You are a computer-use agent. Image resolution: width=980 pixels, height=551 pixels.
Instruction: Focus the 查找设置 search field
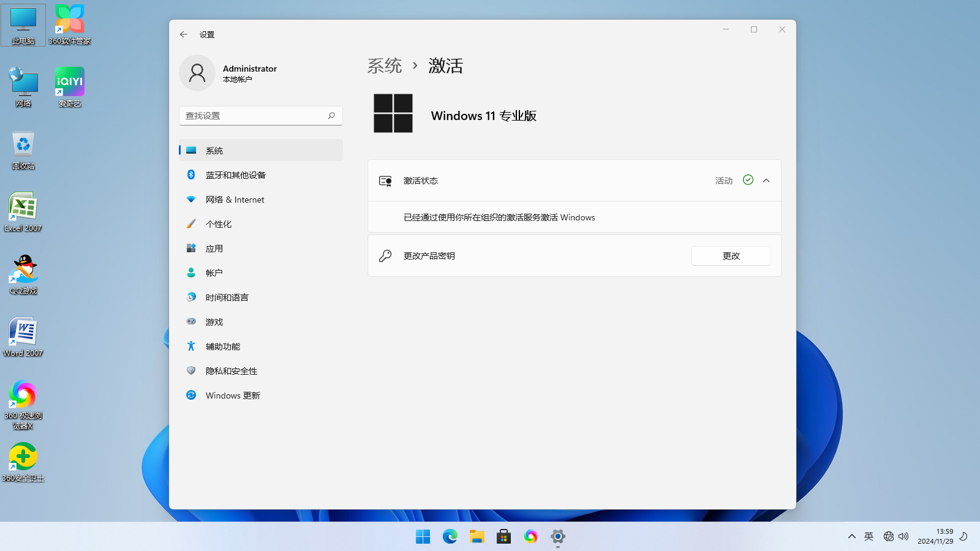[x=261, y=116]
